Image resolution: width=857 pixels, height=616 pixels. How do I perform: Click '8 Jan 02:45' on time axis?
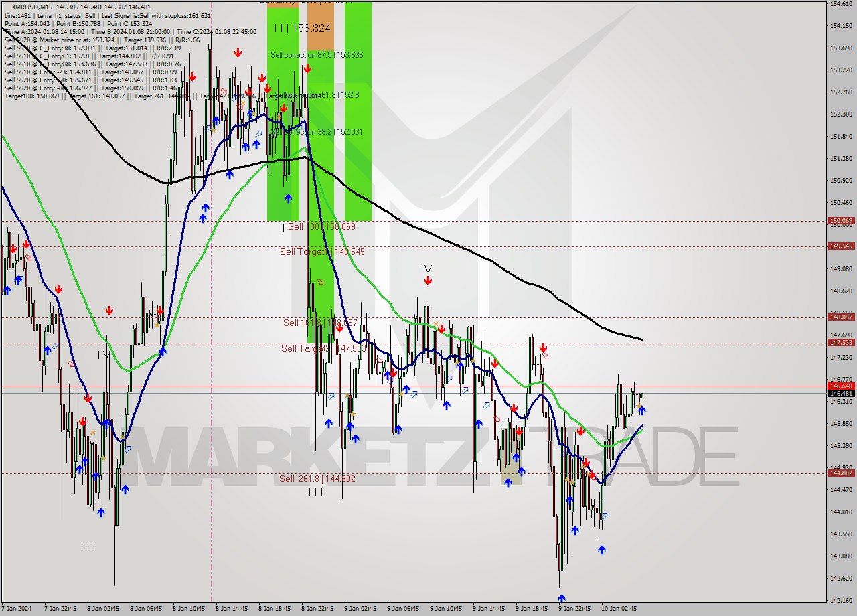coord(102,609)
